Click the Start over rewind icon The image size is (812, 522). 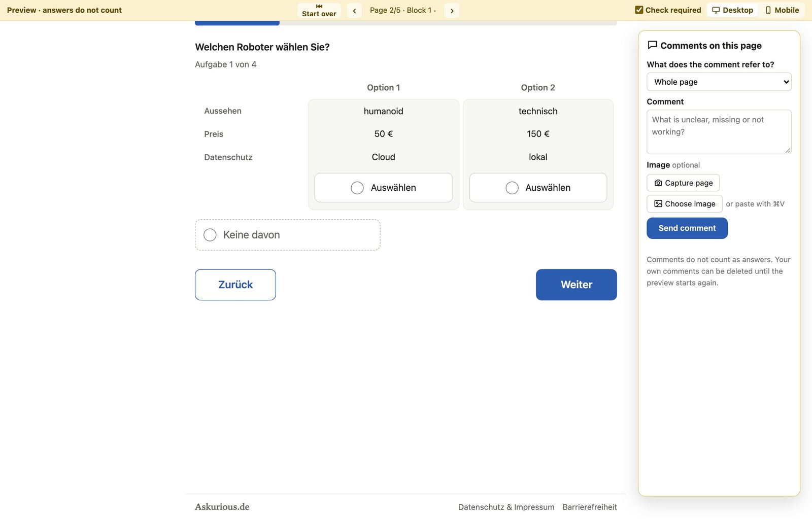tap(319, 6)
